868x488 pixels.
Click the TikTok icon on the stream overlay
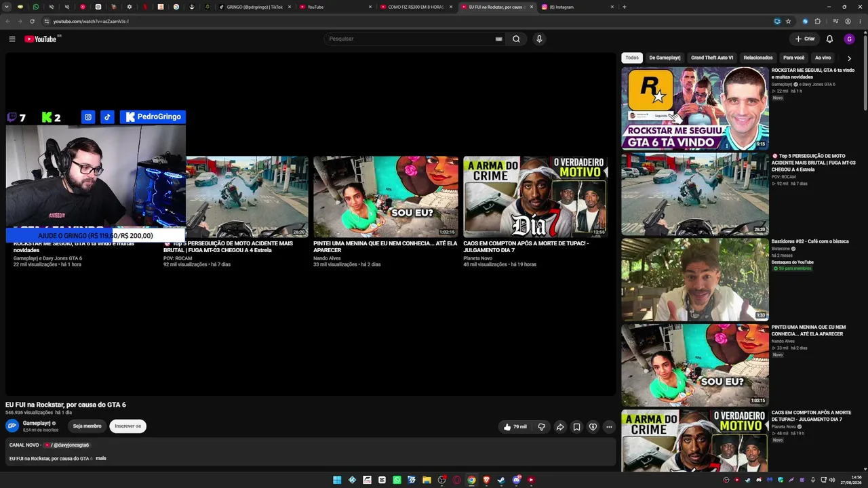coord(107,117)
